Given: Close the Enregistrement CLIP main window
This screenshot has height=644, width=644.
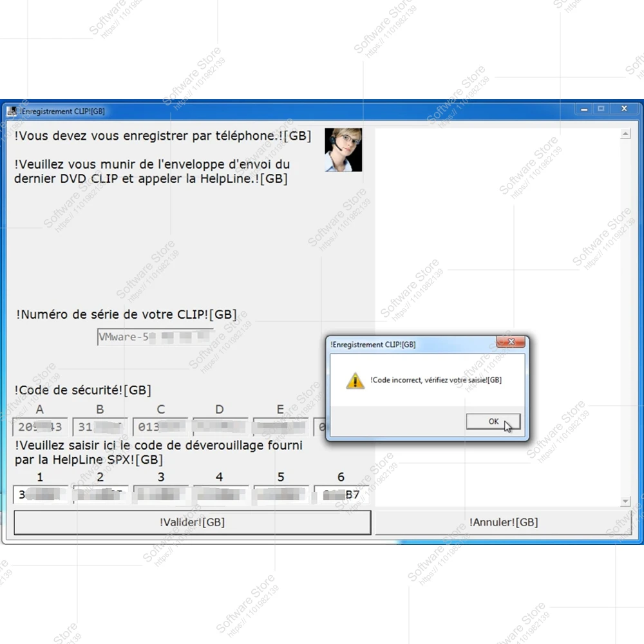Looking at the screenshot, I should point(624,109).
